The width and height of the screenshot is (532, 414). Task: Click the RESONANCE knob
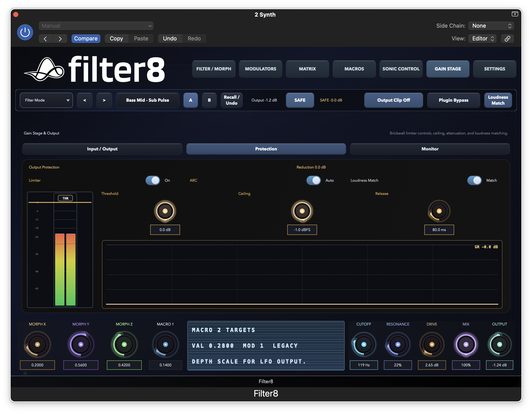coord(398,344)
